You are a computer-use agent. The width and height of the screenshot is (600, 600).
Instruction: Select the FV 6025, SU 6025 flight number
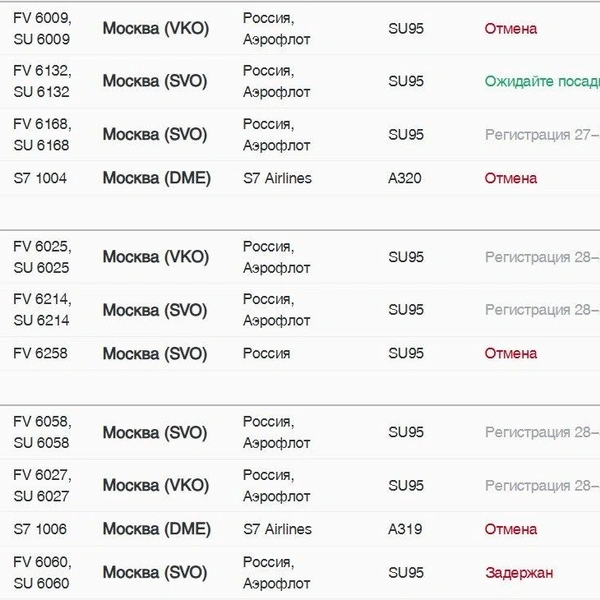coord(42,257)
